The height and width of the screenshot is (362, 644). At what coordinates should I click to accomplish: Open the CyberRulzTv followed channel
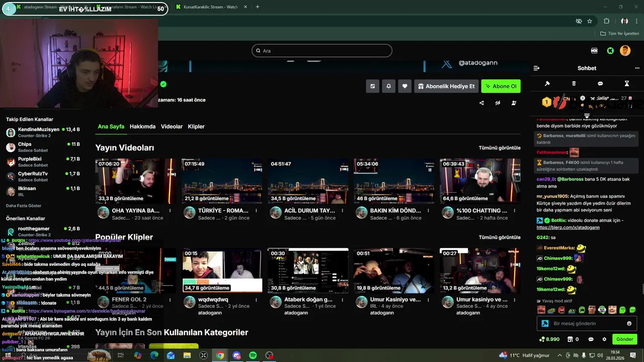coord(43,176)
